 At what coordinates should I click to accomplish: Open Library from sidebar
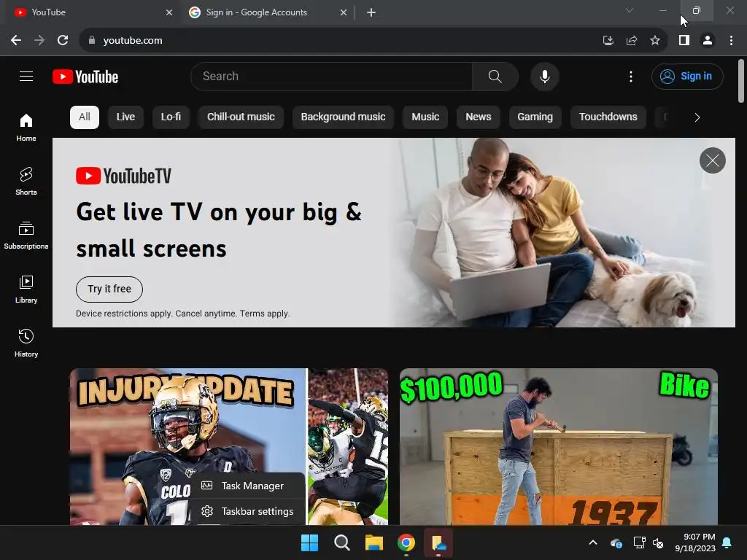pyautogui.click(x=26, y=289)
